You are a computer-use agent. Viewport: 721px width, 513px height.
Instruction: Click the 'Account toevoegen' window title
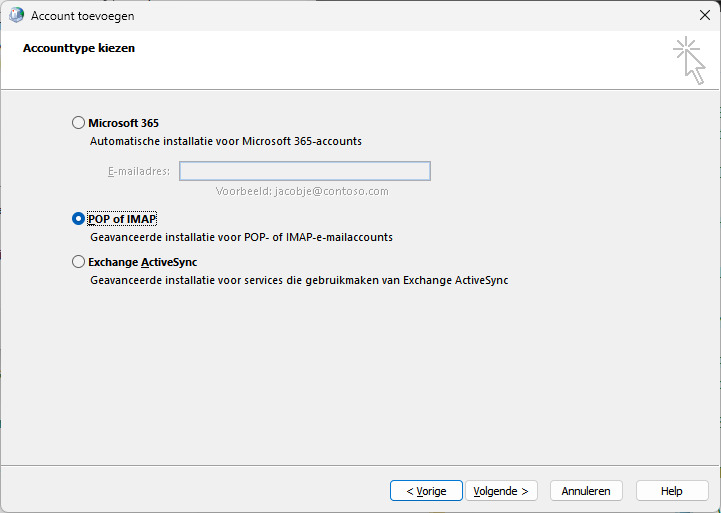tap(83, 16)
